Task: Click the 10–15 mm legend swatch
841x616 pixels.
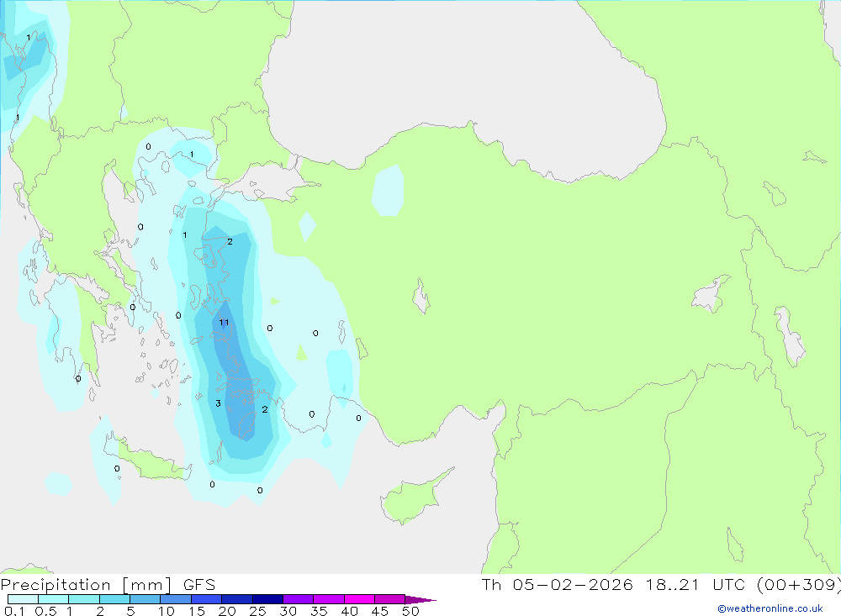Action: (176, 599)
